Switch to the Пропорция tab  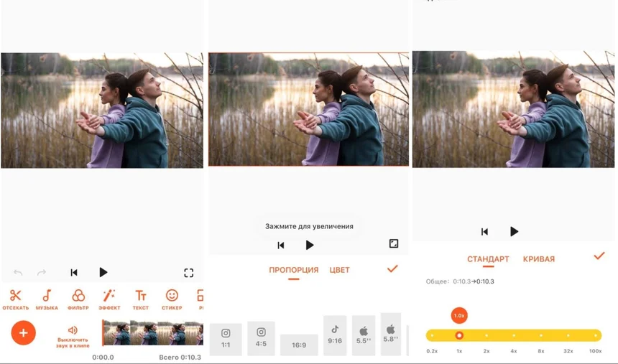(x=294, y=270)
